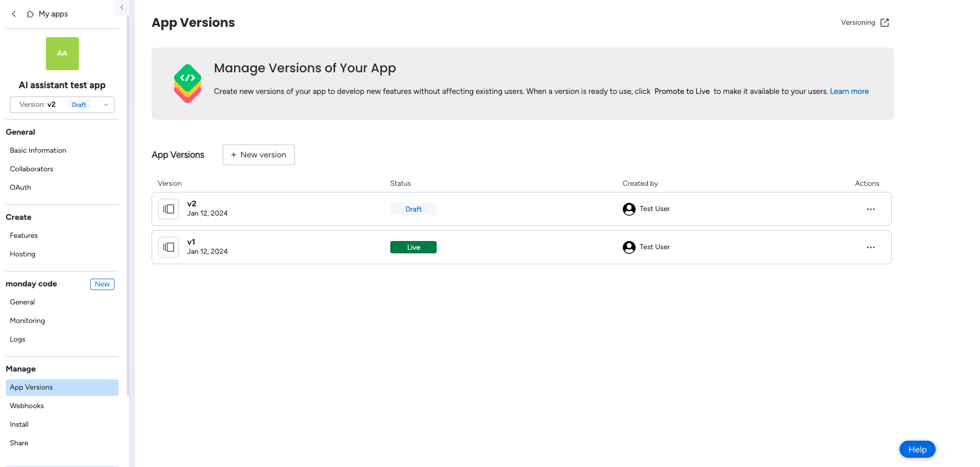The width and height of the screenshot is (980, 467).
Task: Select the green AA app logo
Action: 62,53
